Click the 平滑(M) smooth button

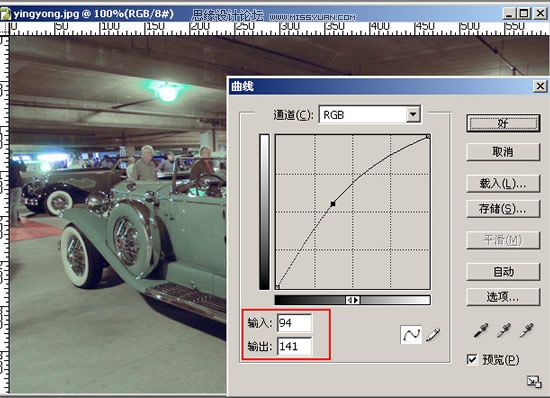(x=503, y=240)
